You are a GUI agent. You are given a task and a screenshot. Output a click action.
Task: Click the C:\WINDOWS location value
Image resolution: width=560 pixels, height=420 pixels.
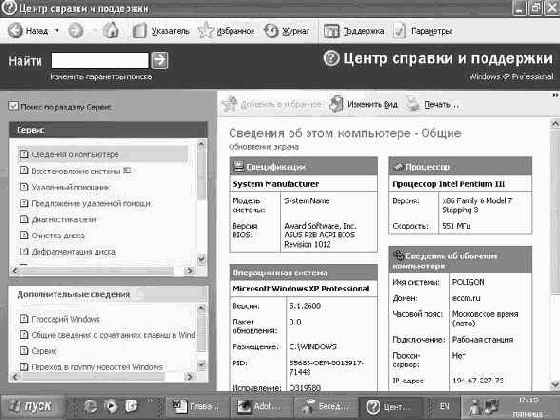point(312,346)
